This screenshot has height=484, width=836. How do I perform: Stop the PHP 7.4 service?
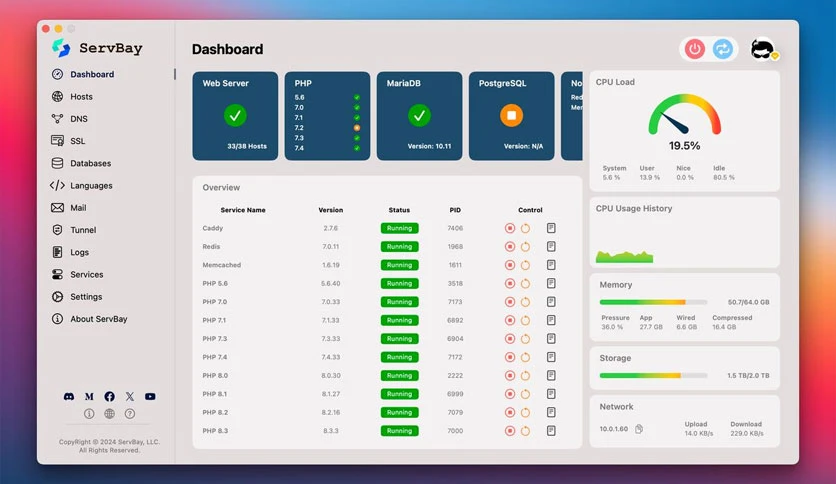pos(510,357)
